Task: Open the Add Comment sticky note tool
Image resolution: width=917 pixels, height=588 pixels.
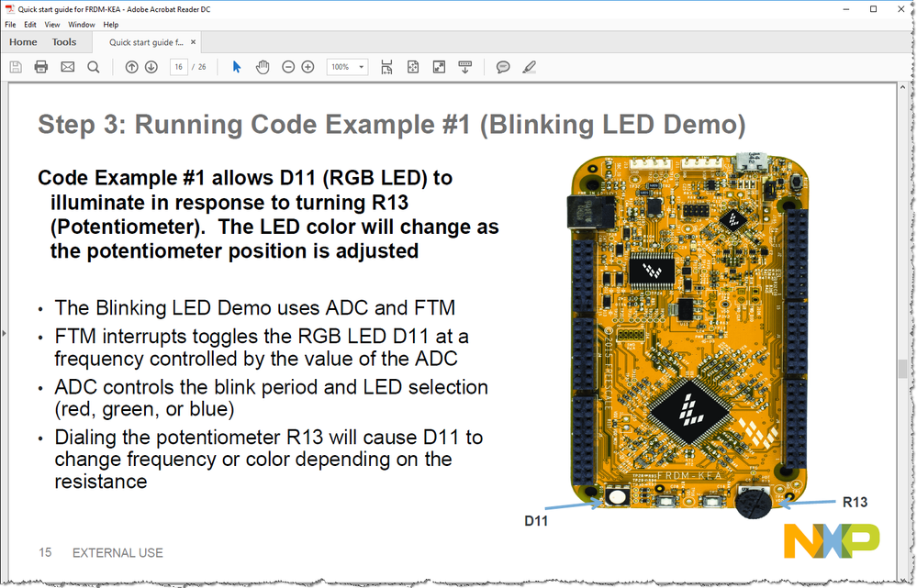Action: [503, 66]
